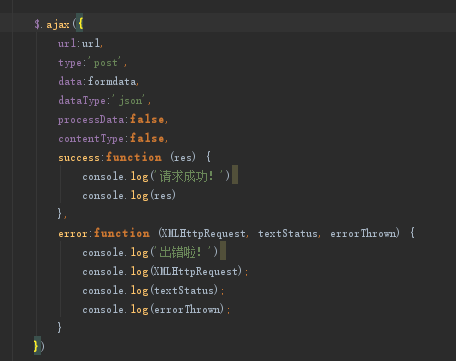Image resolution: width=456 pixels, height=361 pixels.
Task: Click the 'XMLHttpRequest' parameter in function signature
Action: (x=203, y=233)
